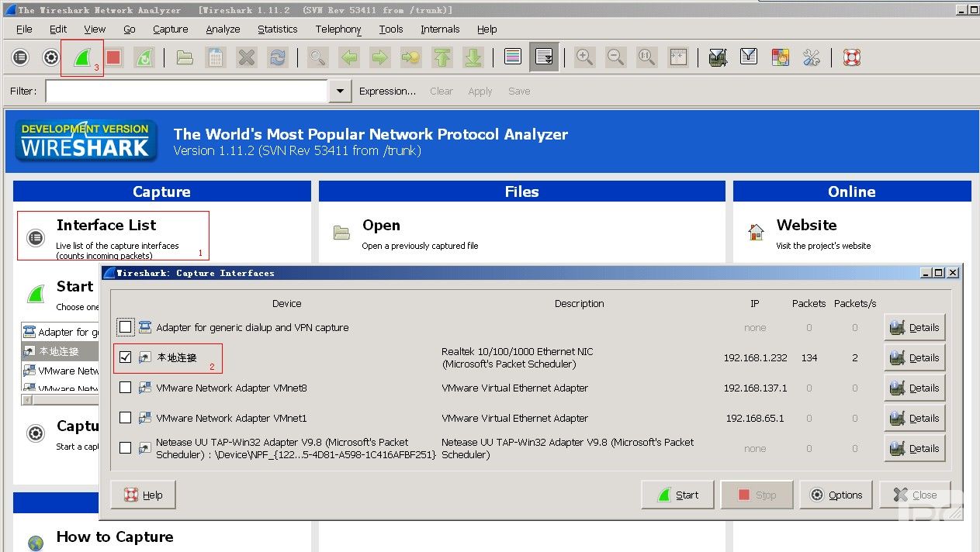This screenshot has height=552, width=980.
Task: Open the coloring rules icon
Action: pyautogui.click(x=780, y=57)
